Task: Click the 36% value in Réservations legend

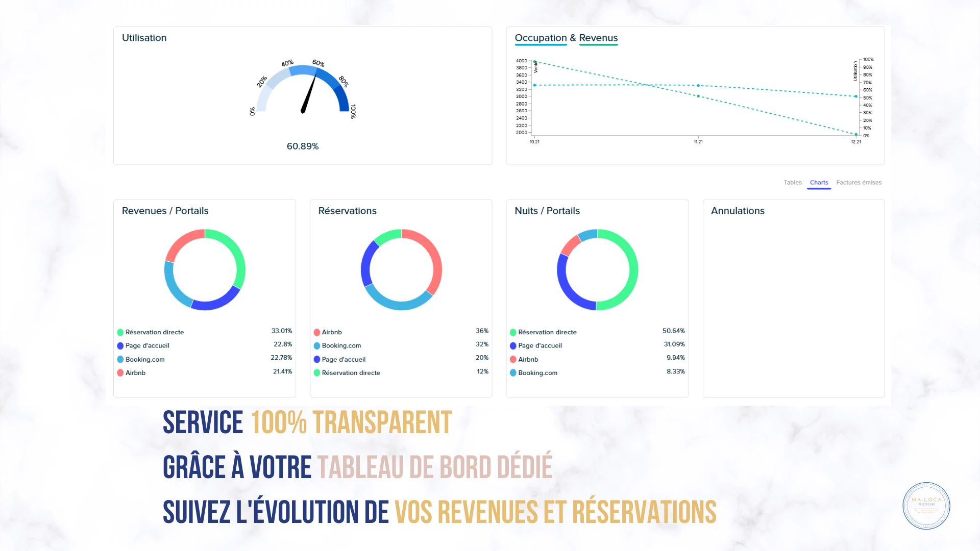Action: pos(482,331)
